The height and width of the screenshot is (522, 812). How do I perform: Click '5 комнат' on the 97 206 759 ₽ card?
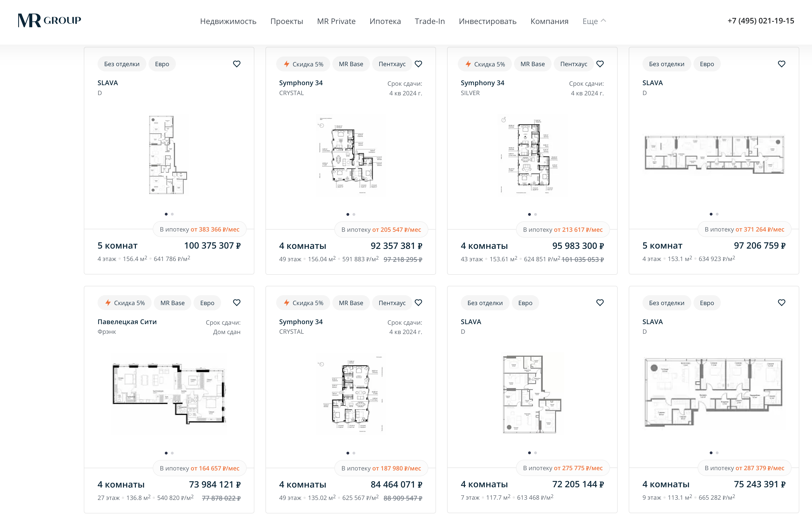(662, 245)
